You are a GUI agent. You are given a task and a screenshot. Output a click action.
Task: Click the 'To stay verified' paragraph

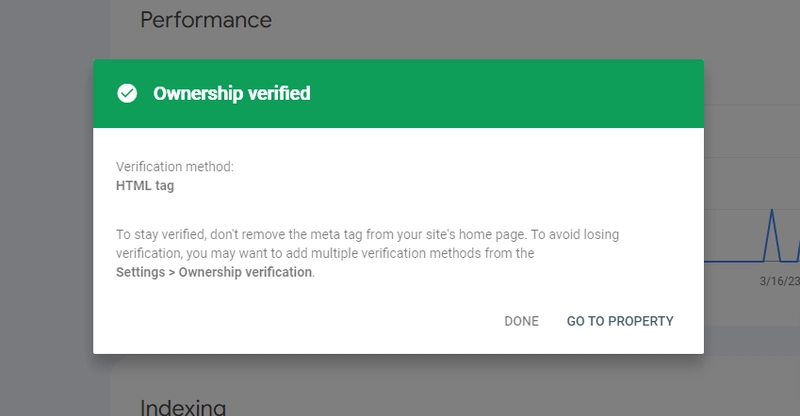(367, 253)
